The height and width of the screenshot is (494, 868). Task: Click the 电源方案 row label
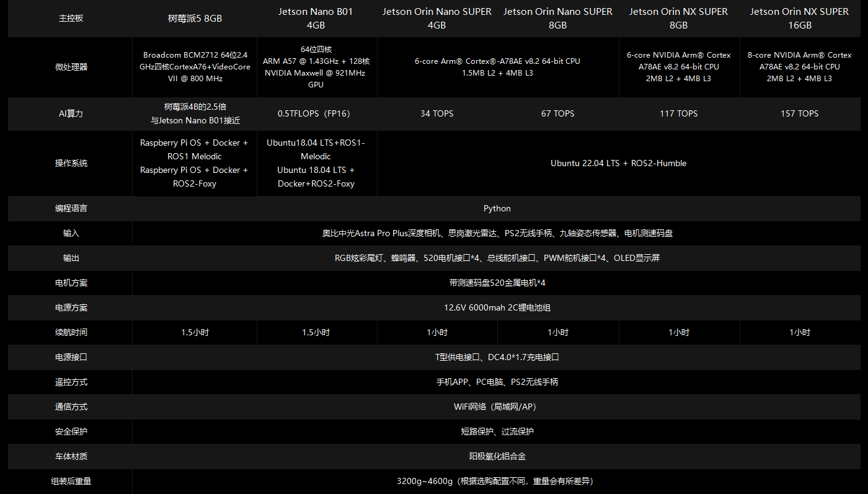(71, 307)
